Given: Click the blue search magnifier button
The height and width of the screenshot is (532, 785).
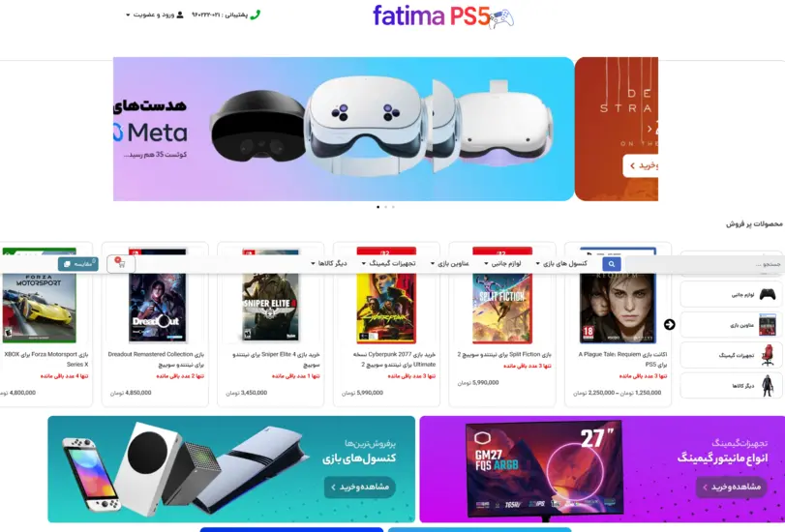Looking at the screenshot, I should tap(612, 264).
